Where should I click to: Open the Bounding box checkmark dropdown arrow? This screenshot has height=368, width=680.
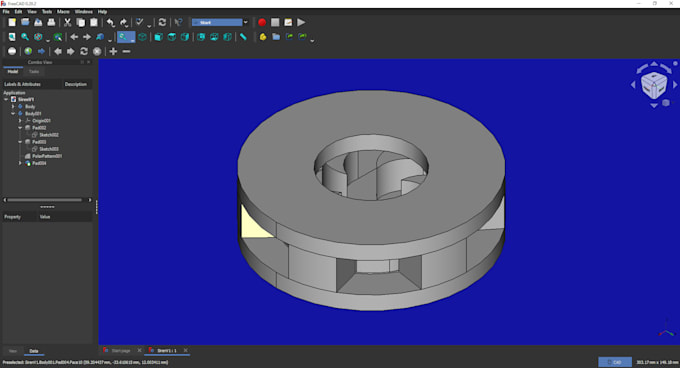(149, 25)
